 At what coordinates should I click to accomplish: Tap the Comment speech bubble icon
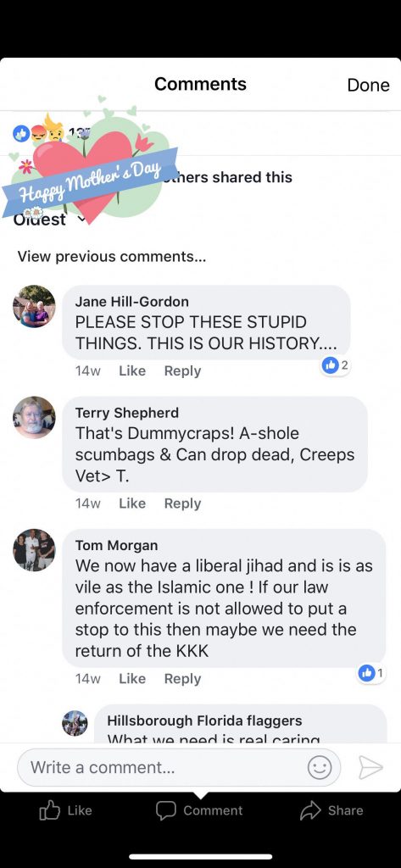[x=165, y=810]
